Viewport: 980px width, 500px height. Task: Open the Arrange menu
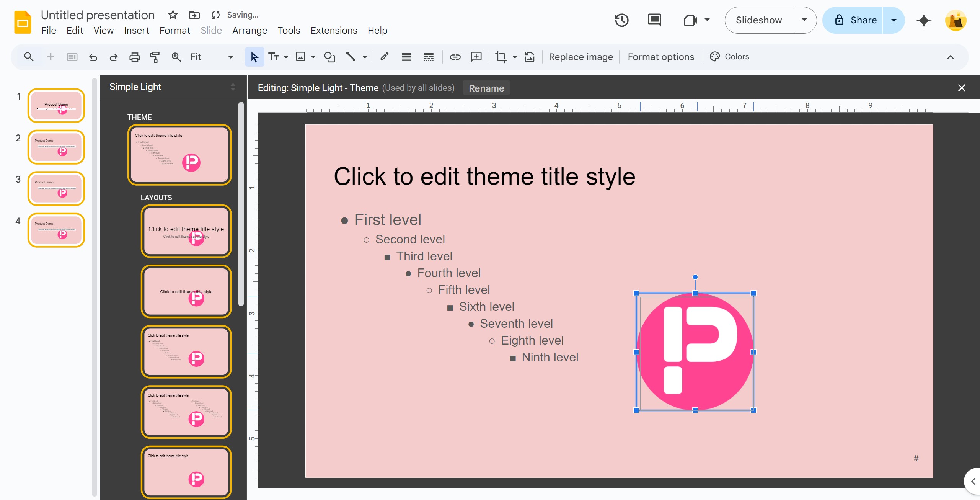click(249, 30)
